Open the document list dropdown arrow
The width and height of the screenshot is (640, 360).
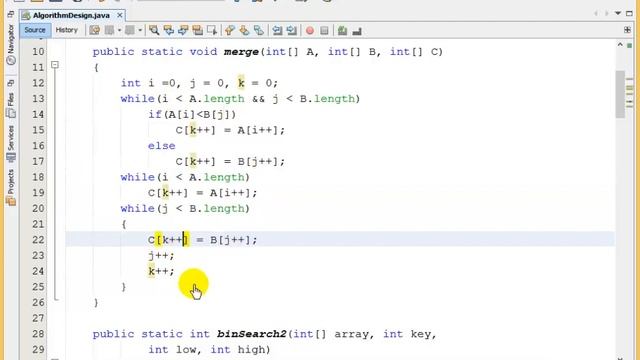(618, 13)
